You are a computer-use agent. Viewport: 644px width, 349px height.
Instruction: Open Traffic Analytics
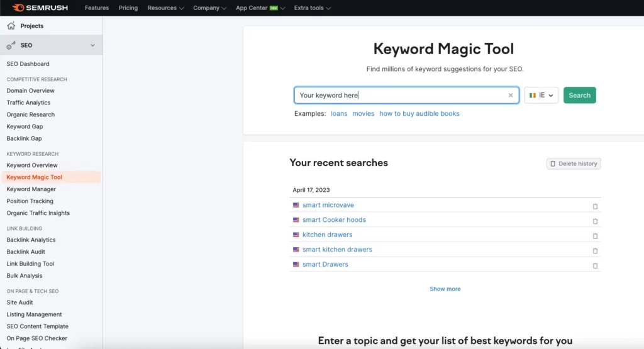coord(28,102)
